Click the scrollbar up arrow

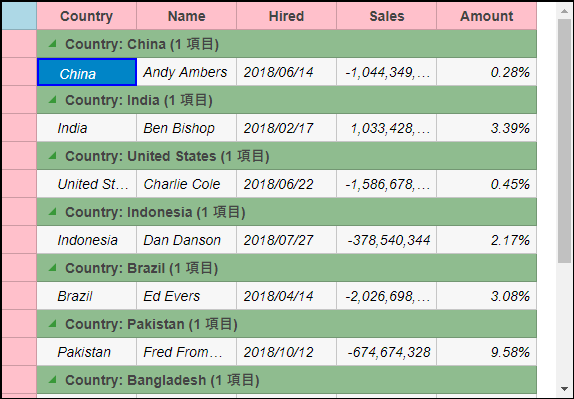(x=564, y=11)
